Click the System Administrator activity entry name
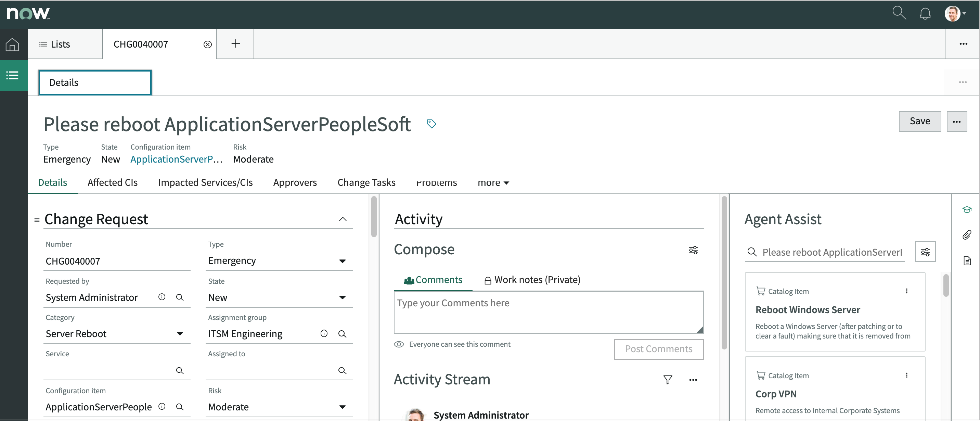 click(481, 415)
